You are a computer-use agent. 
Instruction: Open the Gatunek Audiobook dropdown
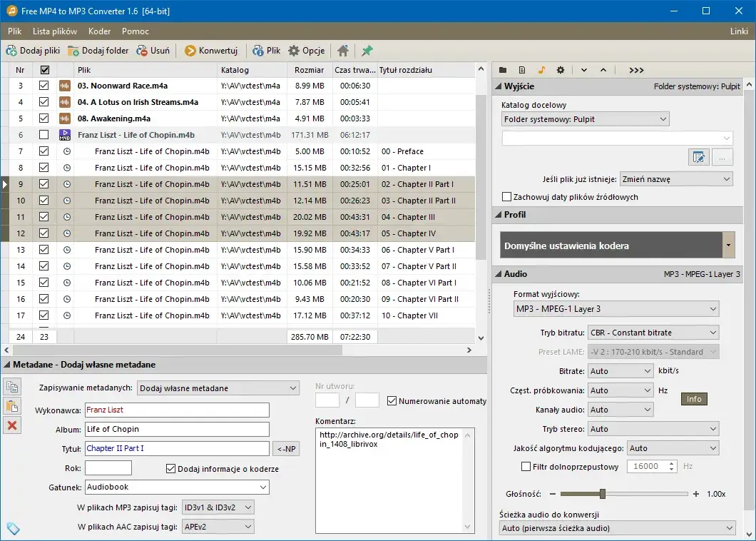[x=177, y=487]
